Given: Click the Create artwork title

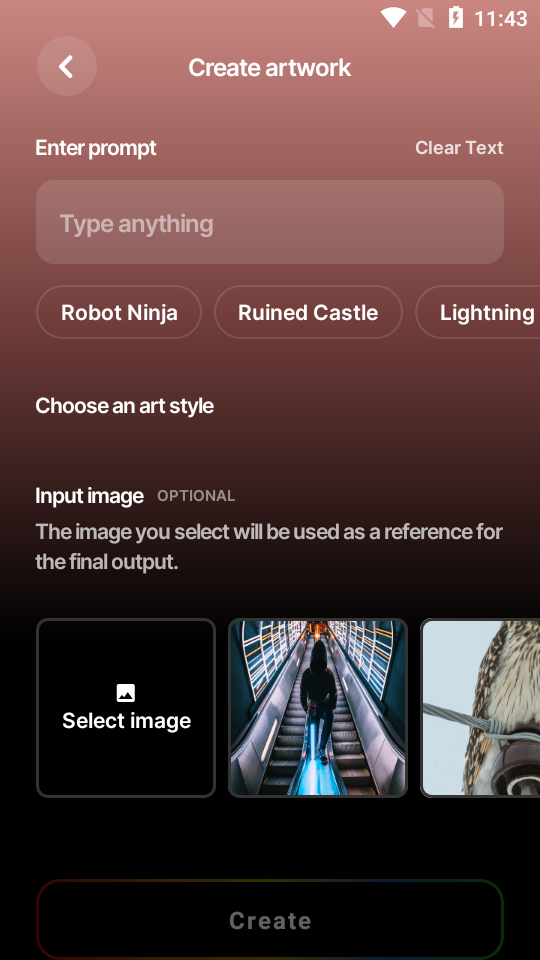Looking at the screenshot, I should click(x=270, y=67).
